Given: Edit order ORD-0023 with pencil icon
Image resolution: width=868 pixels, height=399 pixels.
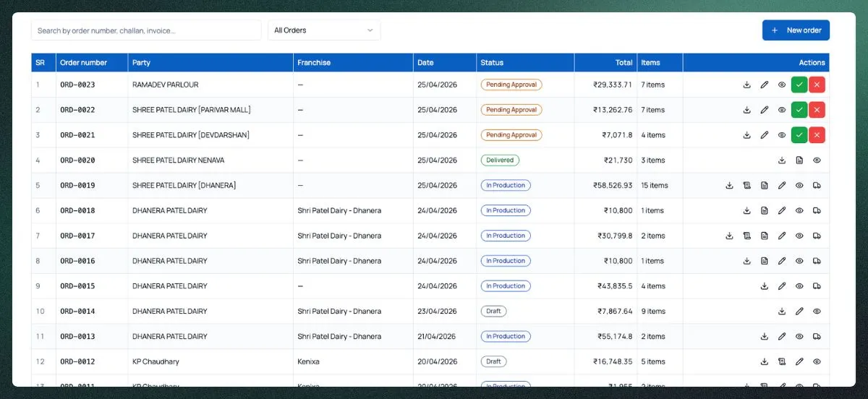Looking at the screenshot, I should (x=764, y=85).
